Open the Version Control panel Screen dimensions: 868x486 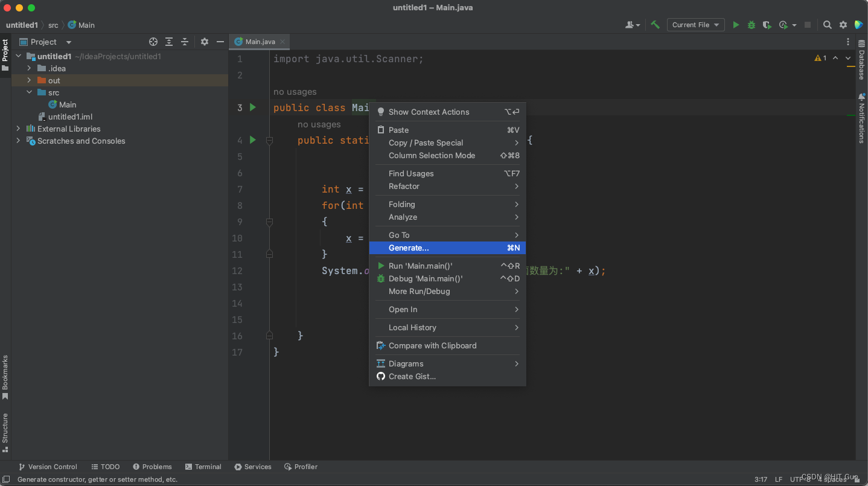(48, 466)
